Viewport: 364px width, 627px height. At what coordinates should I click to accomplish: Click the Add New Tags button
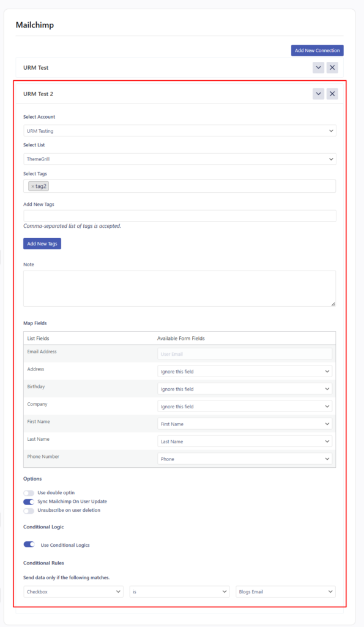(42, 244)
